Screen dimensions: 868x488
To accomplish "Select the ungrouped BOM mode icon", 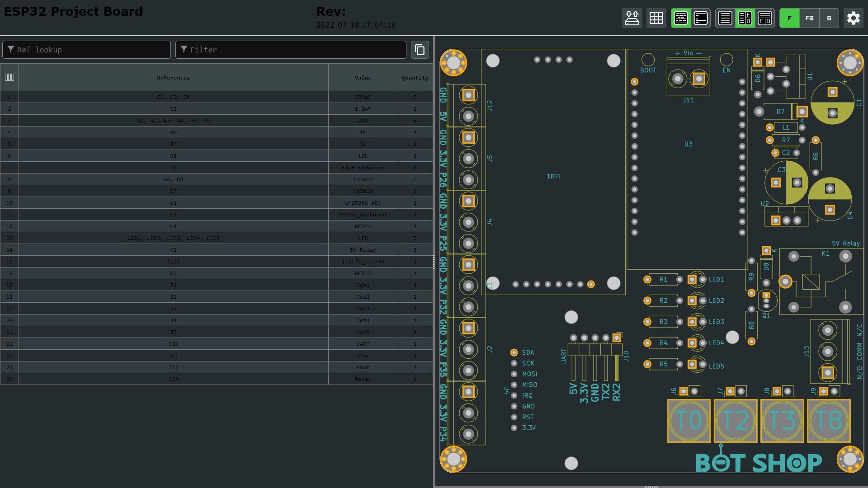I will point(700,19).
